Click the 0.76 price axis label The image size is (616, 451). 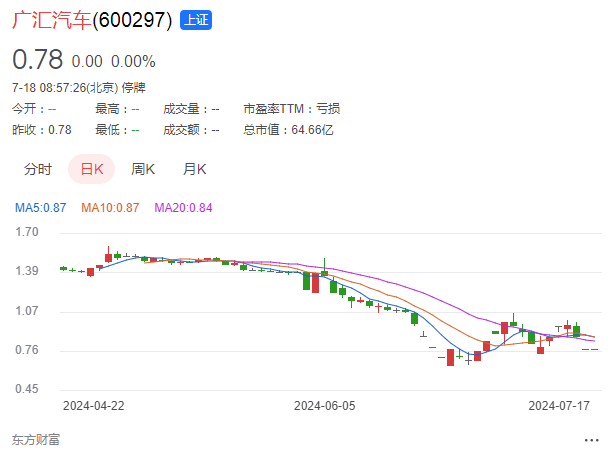point(27,350)
